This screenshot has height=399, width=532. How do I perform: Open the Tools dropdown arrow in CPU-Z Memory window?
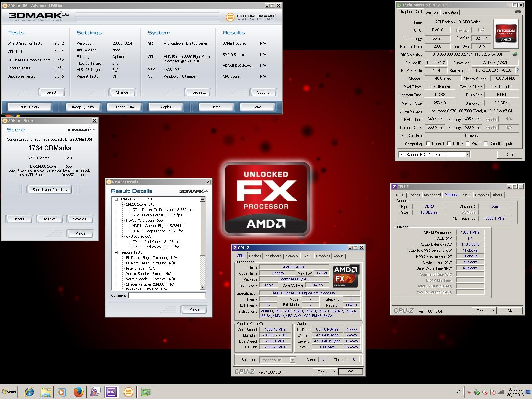[493, 311]
